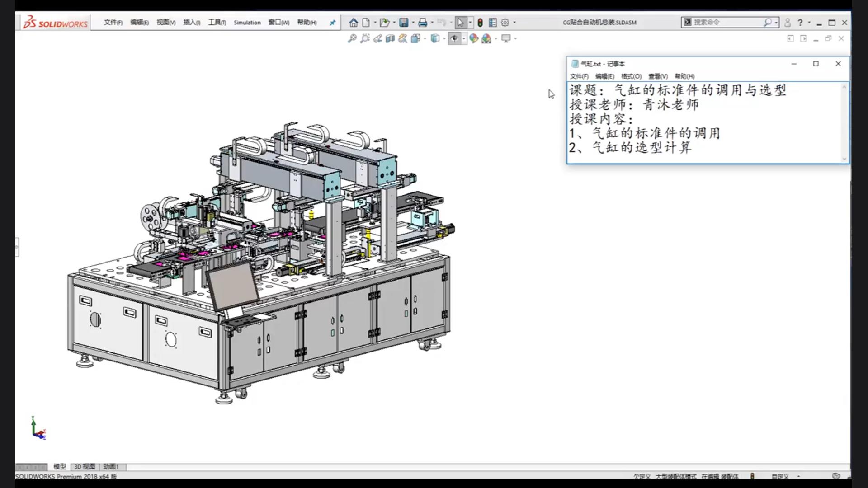The width and height of the screenshot is (868, 488).
Task: Open Options gear icon
Action: (505, 23)
